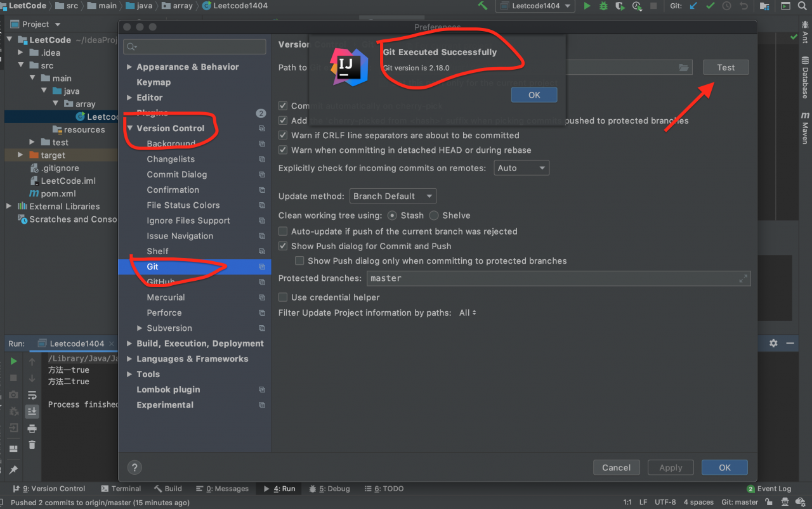Screen dimensions: 812x509
Task: Toggle Warn if CRLF line separators checkbox
Action: point(284,135)
